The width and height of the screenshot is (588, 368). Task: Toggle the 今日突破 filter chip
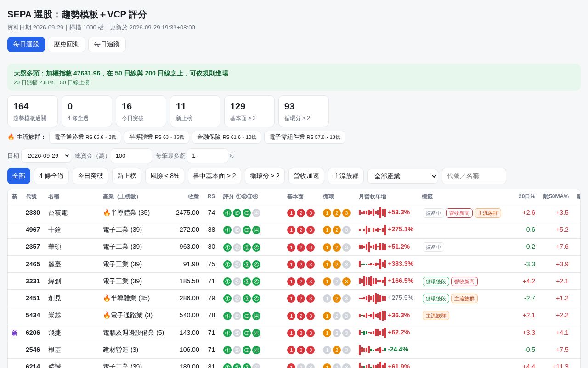point(90,176)
